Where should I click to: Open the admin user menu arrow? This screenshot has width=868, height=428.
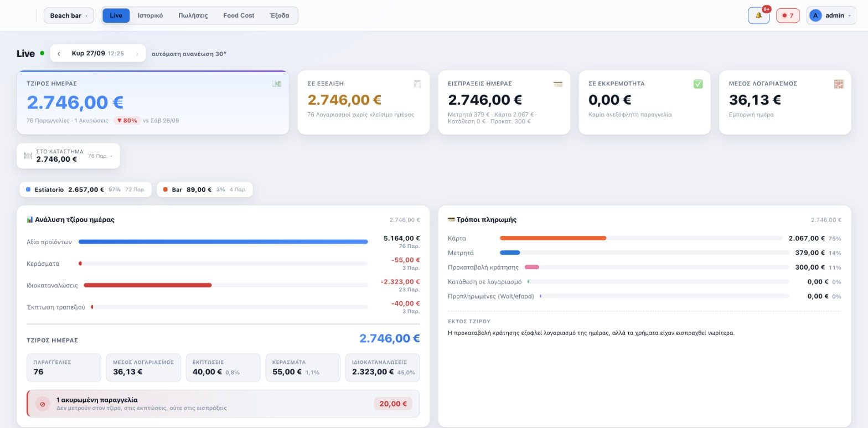click(849, 16)
